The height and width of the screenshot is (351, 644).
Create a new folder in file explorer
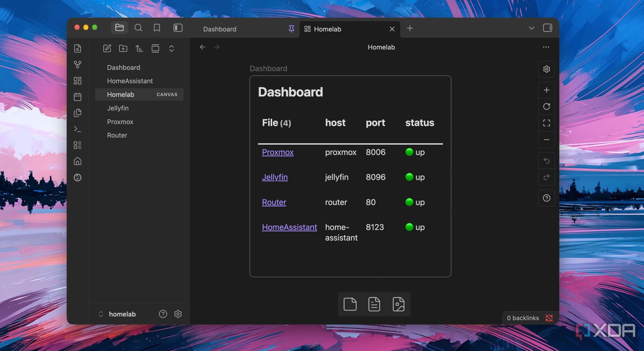(x=123, y=48)
